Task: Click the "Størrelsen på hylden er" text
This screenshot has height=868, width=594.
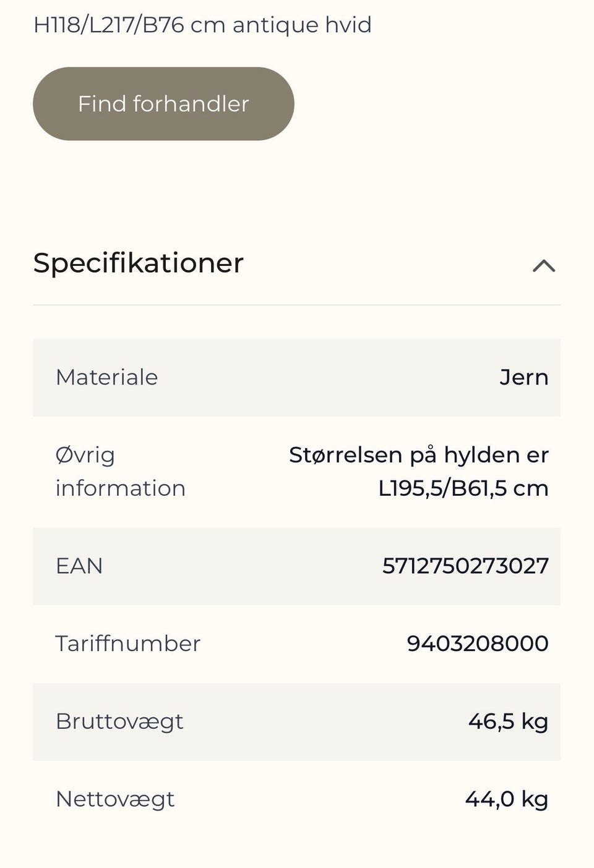Action: (418, 455)
